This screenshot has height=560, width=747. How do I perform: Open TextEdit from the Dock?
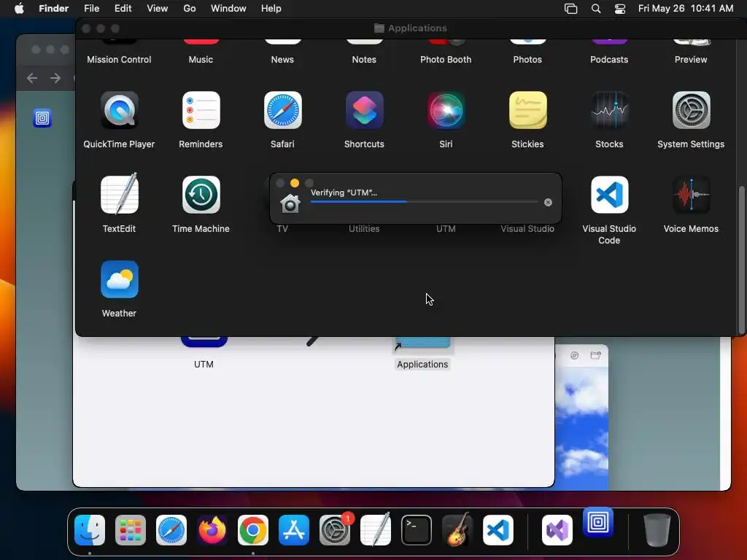[376, 530]
